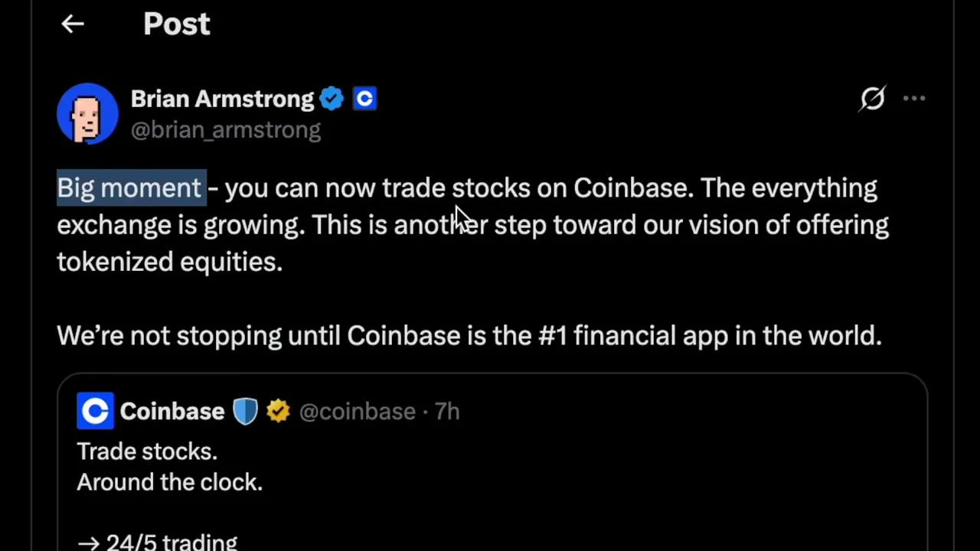The image size is (980, 551).
Task: Click the Brian Armstrong display name
Action: point(221,99)
